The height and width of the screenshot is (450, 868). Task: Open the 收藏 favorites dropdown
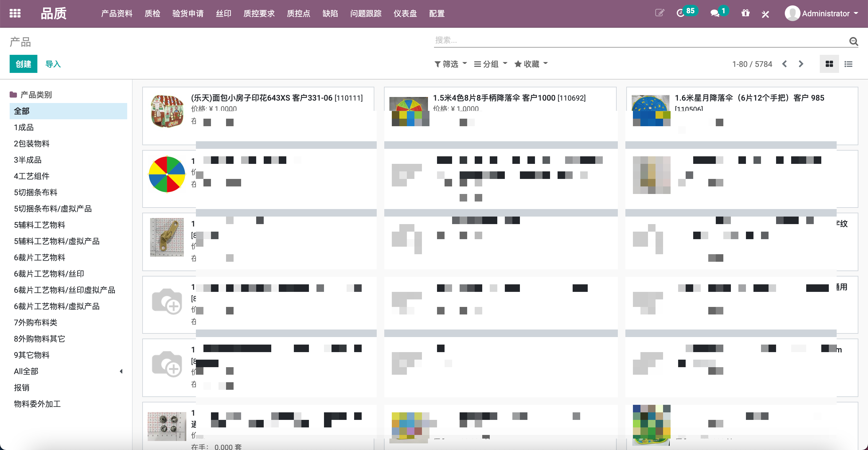point(531,64)
